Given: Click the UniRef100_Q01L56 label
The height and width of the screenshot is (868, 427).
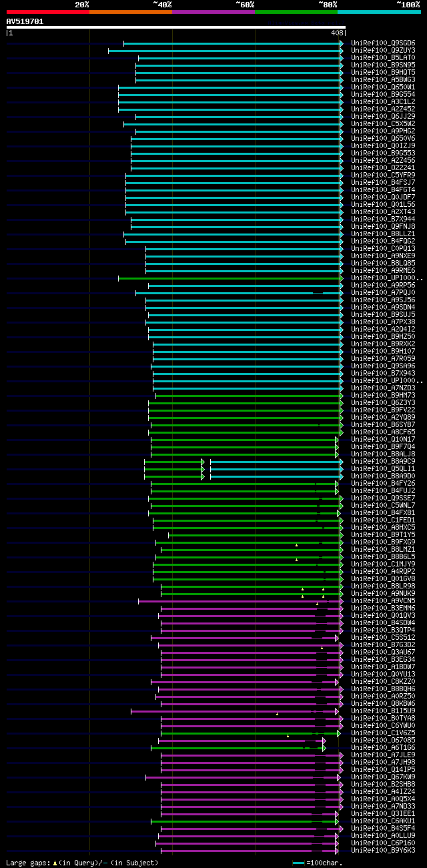Looking at the screenshot, I should (x=383, y=205).
